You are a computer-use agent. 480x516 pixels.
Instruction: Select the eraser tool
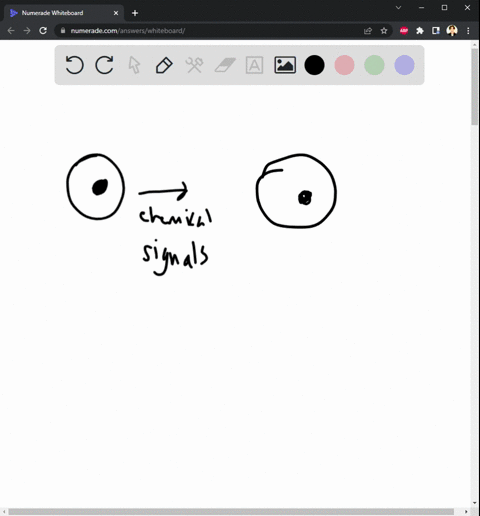[225, 65]
